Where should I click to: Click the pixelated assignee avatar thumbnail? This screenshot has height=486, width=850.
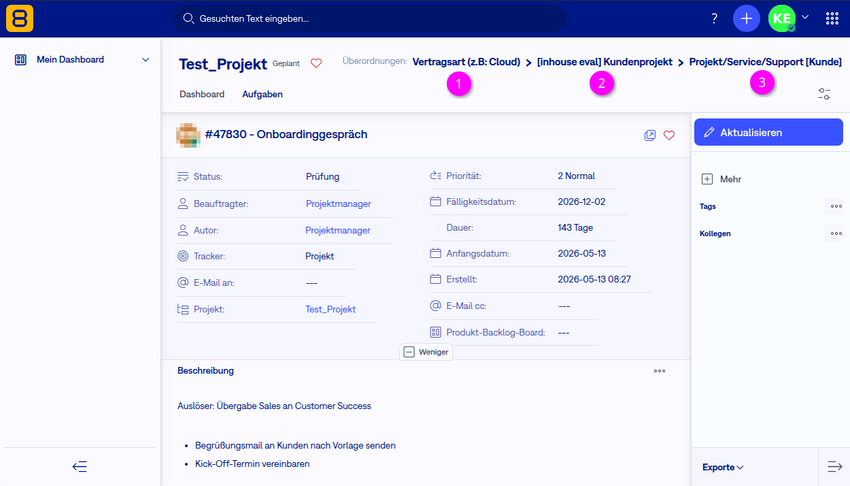coord(188,135)
